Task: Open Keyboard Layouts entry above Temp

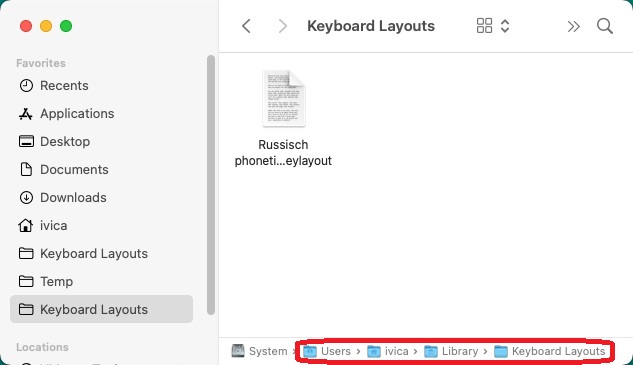Action: coord(101,253)
